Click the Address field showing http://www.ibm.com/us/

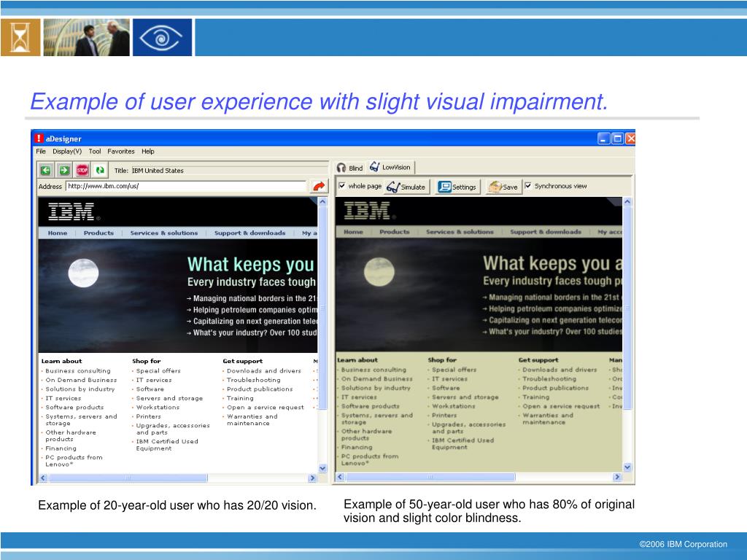186,186
